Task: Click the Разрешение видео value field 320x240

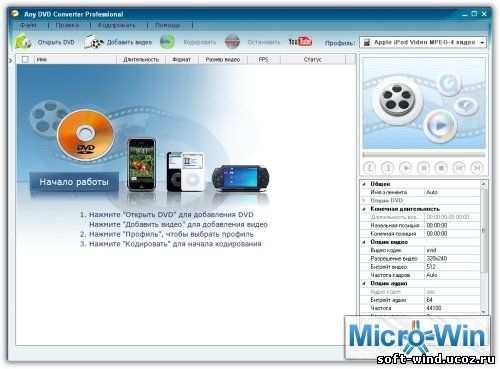Action: point(452,258)
